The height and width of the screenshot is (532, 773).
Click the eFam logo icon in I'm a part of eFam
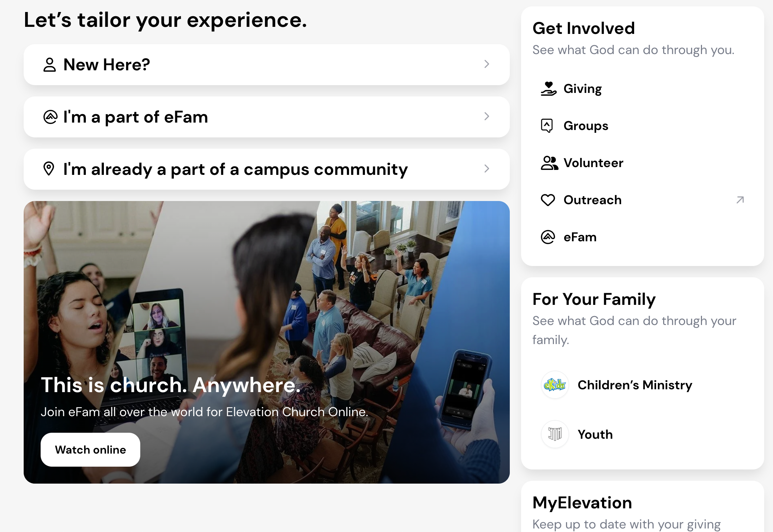coord(50,117)
